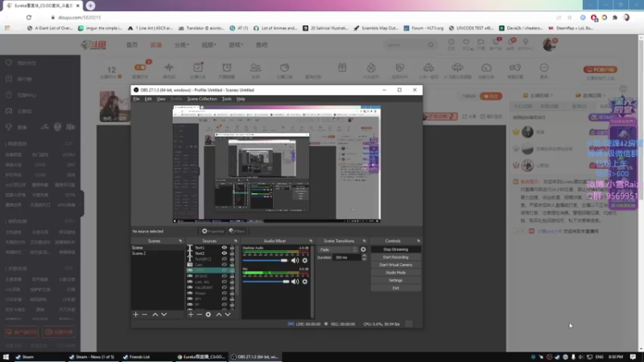Open Windows Start button on taskbar
Screen dimensions: 644x362
6,357
